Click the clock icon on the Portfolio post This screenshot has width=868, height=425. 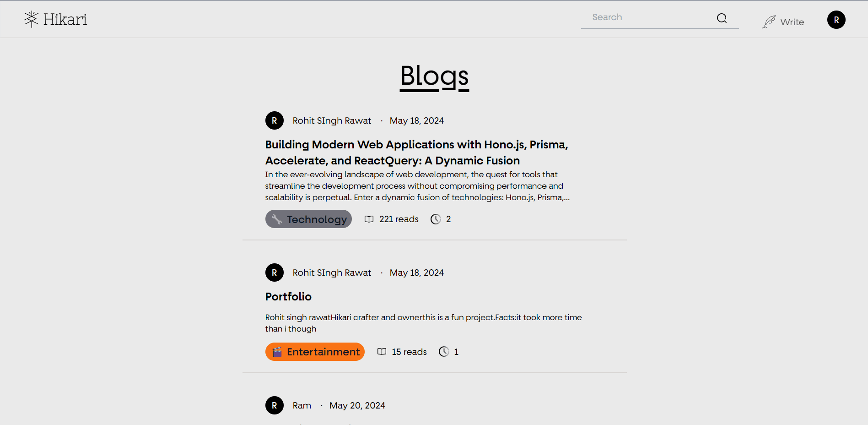pyautogui.click(x=444, y=352)
